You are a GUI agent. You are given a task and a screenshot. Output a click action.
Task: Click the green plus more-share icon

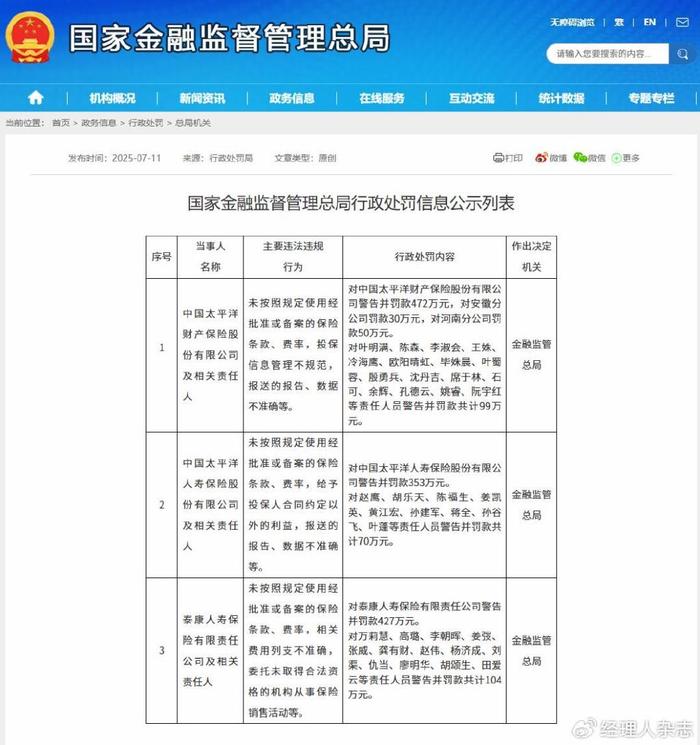[x=616, y=158]
